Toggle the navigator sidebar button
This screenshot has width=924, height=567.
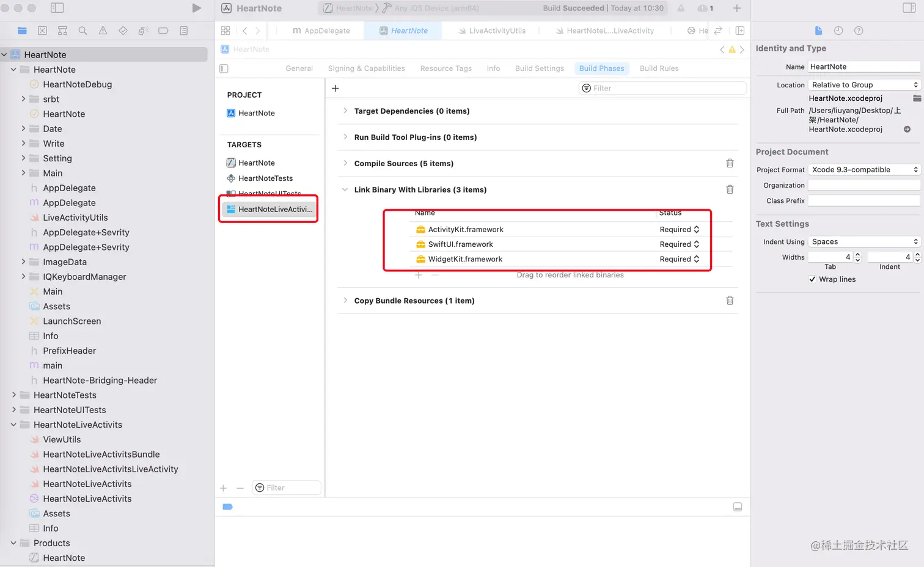click(57, 8)
